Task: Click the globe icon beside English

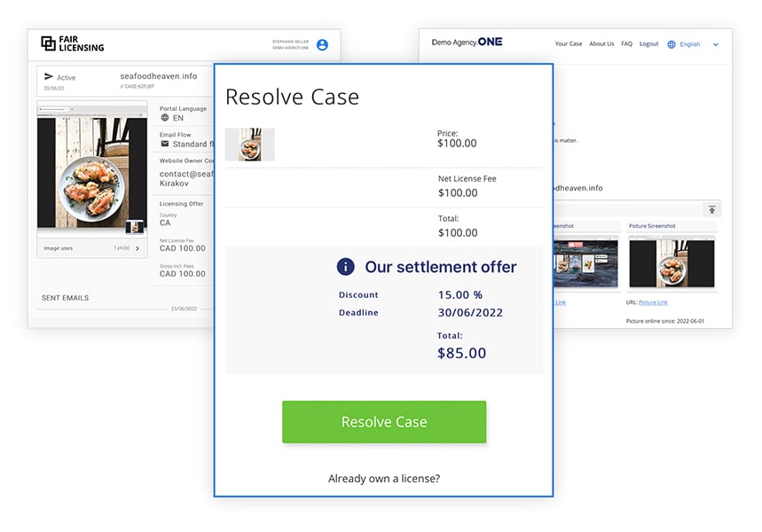Action: [672, 44]
